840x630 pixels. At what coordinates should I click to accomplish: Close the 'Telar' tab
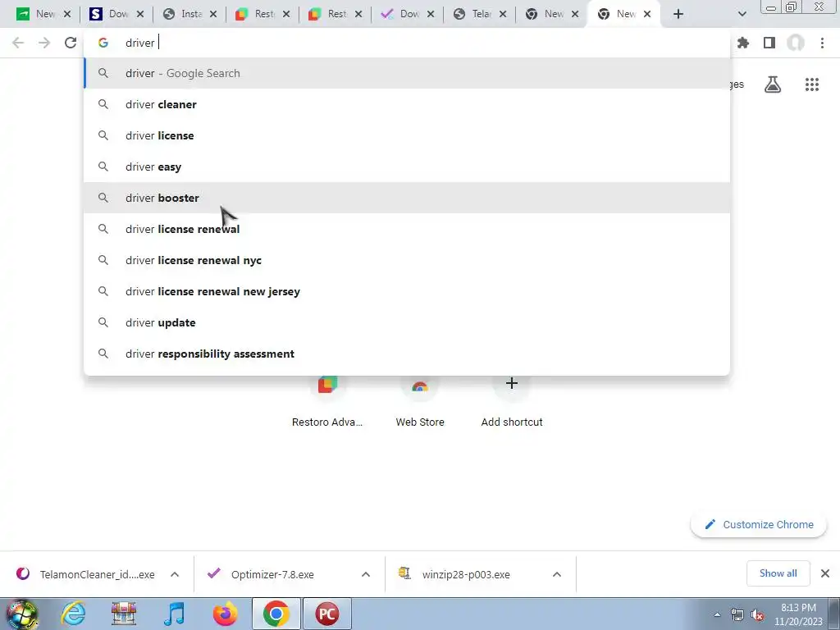click(503, 14)
